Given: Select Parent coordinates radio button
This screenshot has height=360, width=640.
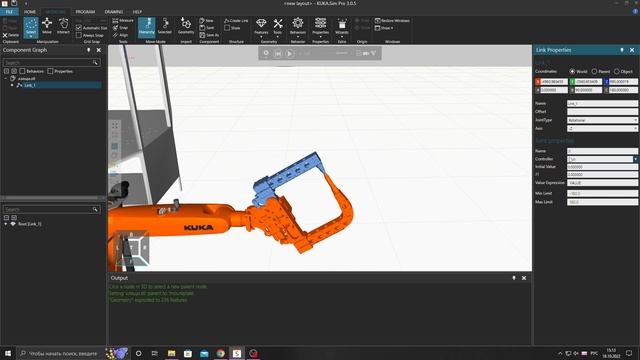Looking at the screenshot, I should (x=594, y=71).
